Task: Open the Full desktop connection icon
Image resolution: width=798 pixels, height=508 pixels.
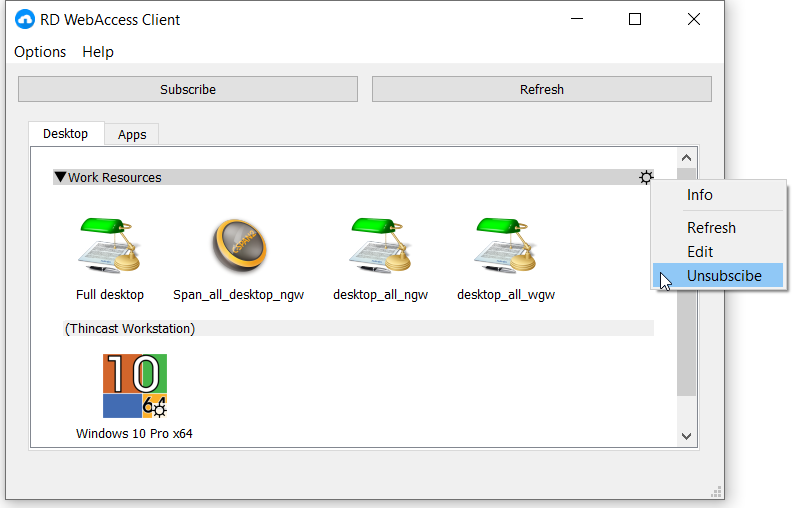Action: coord(110,246)
